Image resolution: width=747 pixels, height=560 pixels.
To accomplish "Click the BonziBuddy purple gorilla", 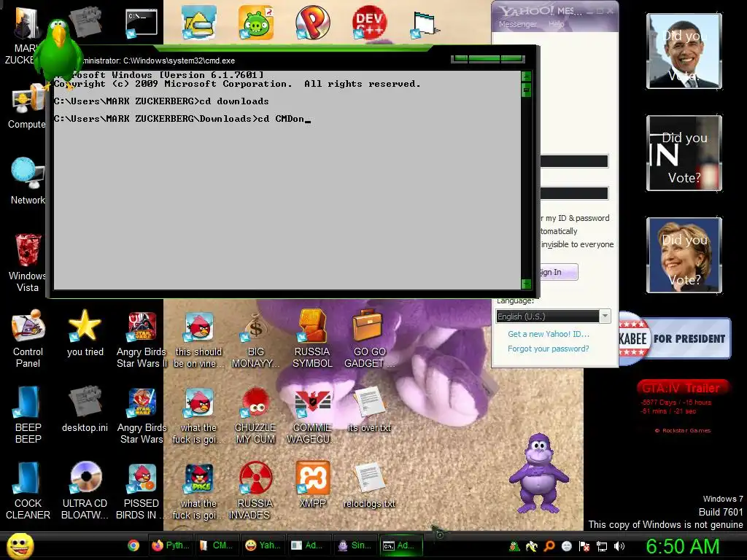I will [x=539, y=472].
